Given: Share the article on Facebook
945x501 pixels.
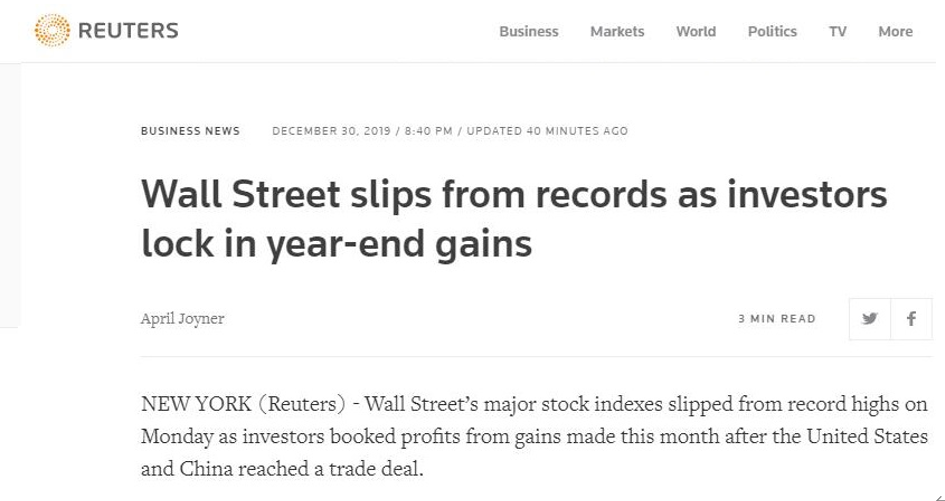Looking at the screenshot, I should [x=911, y=319].
